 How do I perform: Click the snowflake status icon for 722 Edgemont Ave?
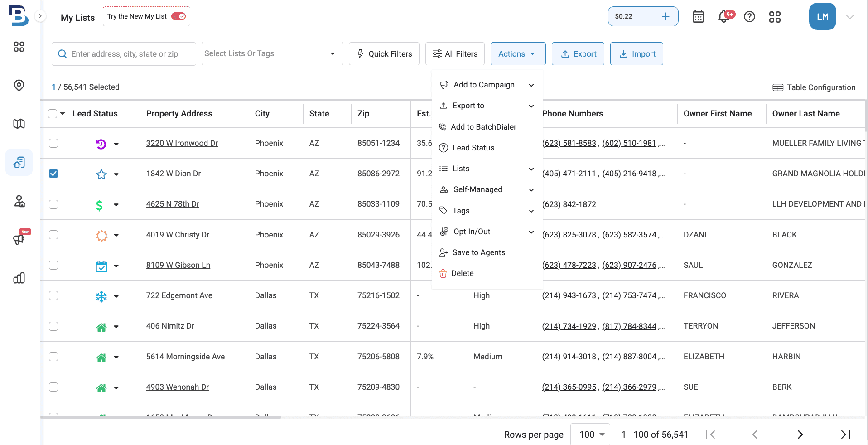(101, 296)
